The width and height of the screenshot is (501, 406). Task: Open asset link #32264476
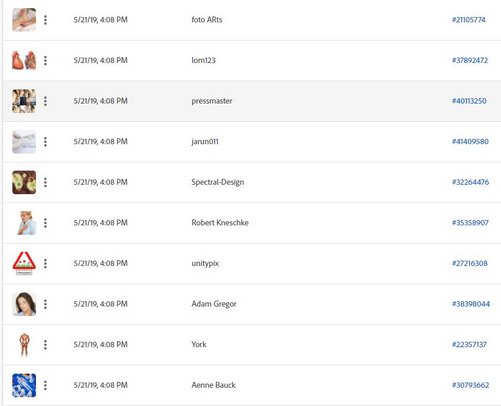(470, 182)
